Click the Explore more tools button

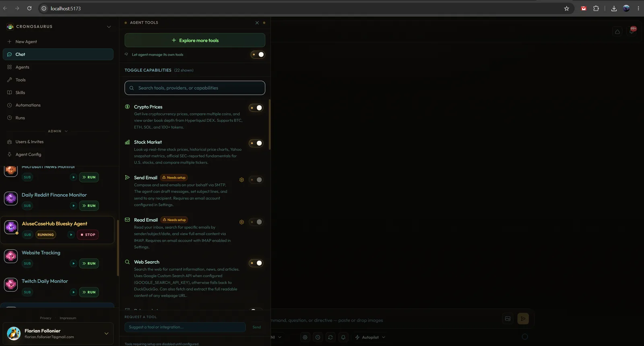point(195,40)
